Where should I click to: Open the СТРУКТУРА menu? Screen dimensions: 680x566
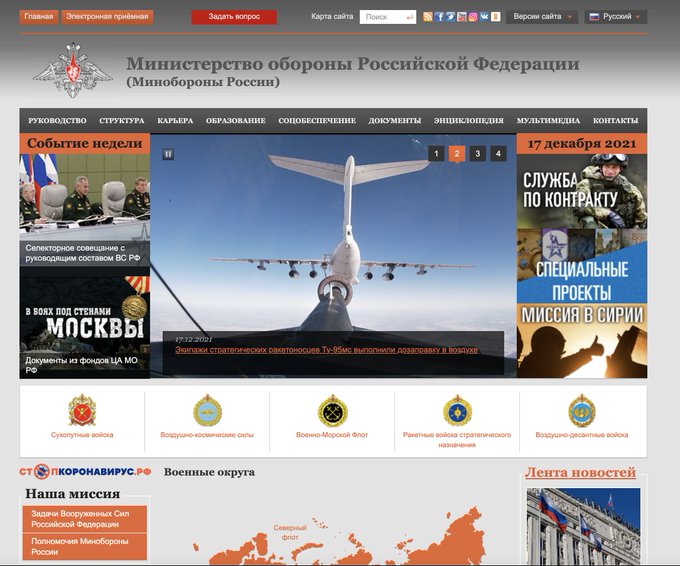pyautogui.click(x=122, y=121)
